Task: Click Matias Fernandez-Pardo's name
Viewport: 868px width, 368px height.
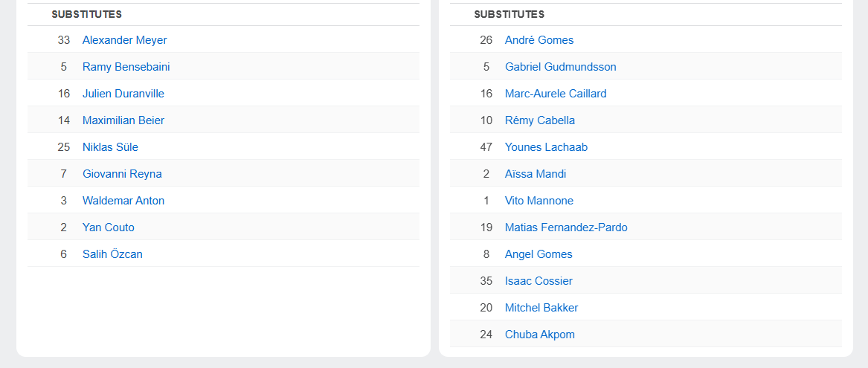Action: tap(565, 227)
